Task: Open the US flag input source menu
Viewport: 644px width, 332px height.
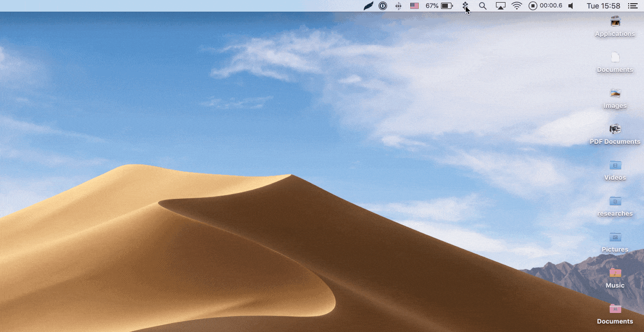Action: pyautogui.click(x=415, y=6)
